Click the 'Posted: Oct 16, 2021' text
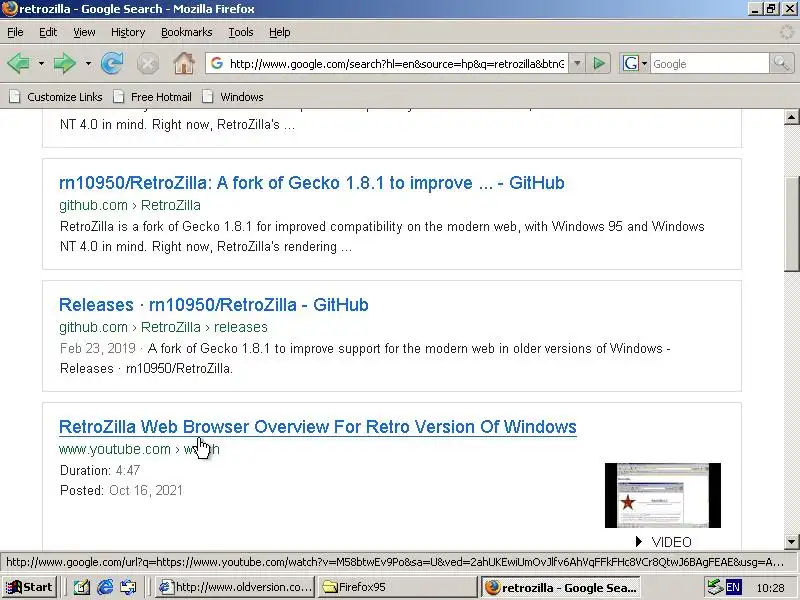 [x=121, y=490]
